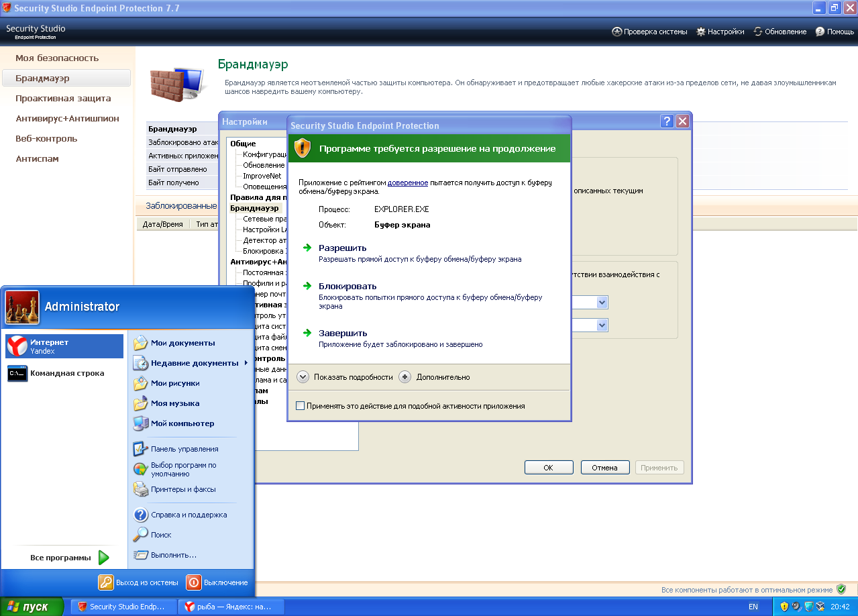Open lower dropdown in Настройки window
The width and height of the screenshot is (858, 616).
602,325
